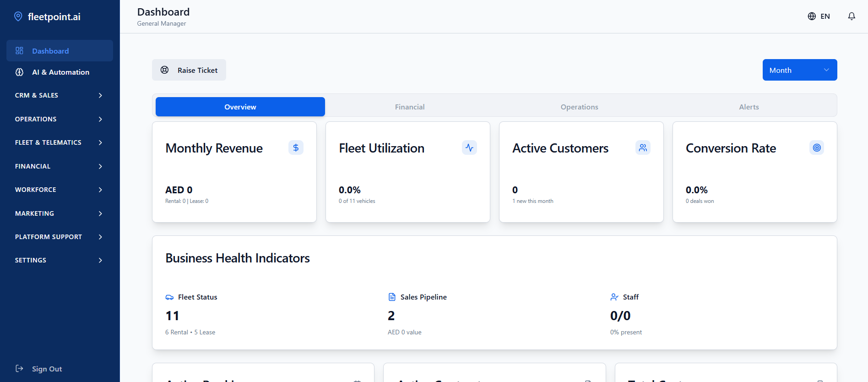Expand the FINANCIAL sidebar section
The width and height of the screenshot is (868, 382).
click(x=60, y=166)
